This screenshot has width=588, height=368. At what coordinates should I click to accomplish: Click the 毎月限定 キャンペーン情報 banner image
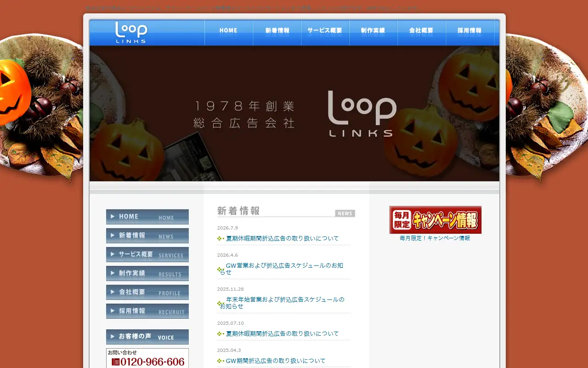click(x=435, y=220)
